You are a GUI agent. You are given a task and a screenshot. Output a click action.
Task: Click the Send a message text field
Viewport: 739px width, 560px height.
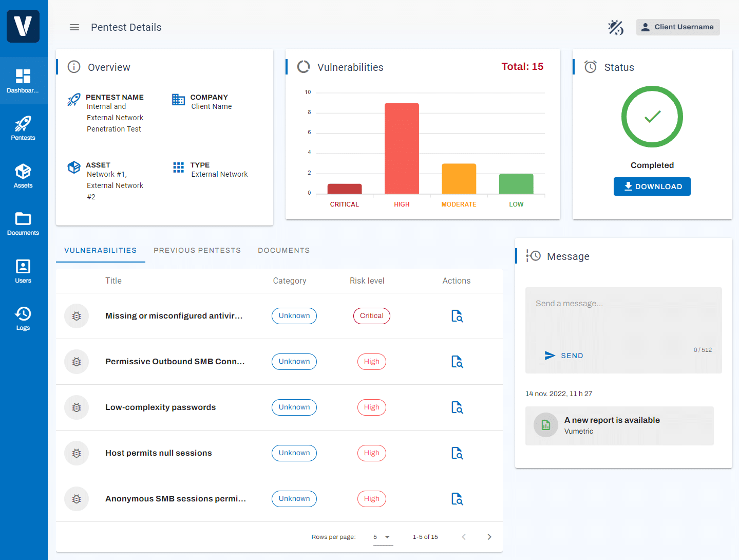[623, 314]
